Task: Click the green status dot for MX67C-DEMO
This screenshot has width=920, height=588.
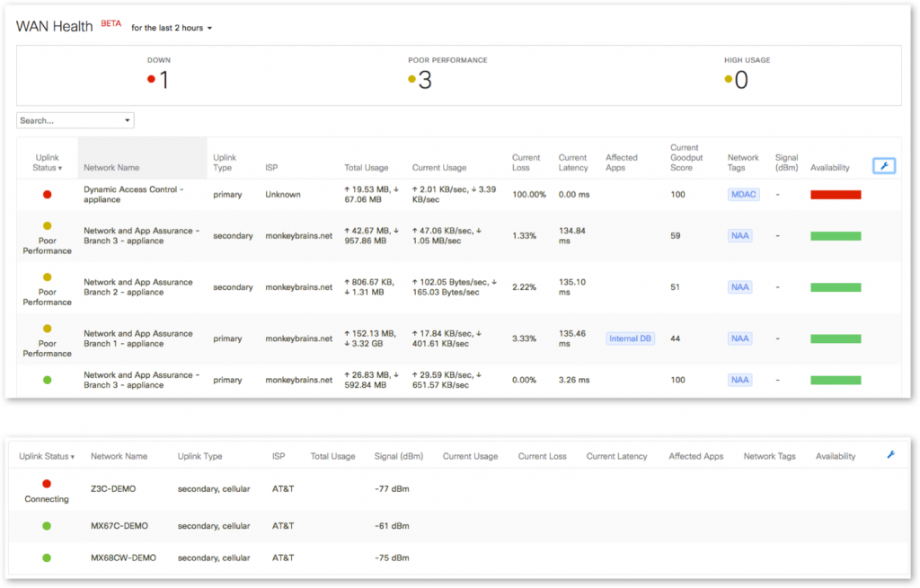Action: [x=47, y=526]
